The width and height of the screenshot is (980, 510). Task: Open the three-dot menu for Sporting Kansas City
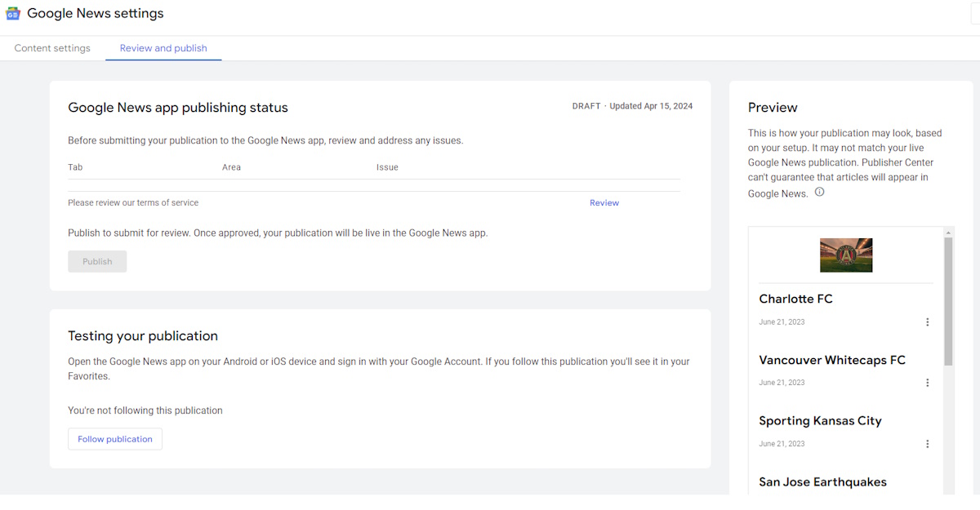[x=927, y=444]
